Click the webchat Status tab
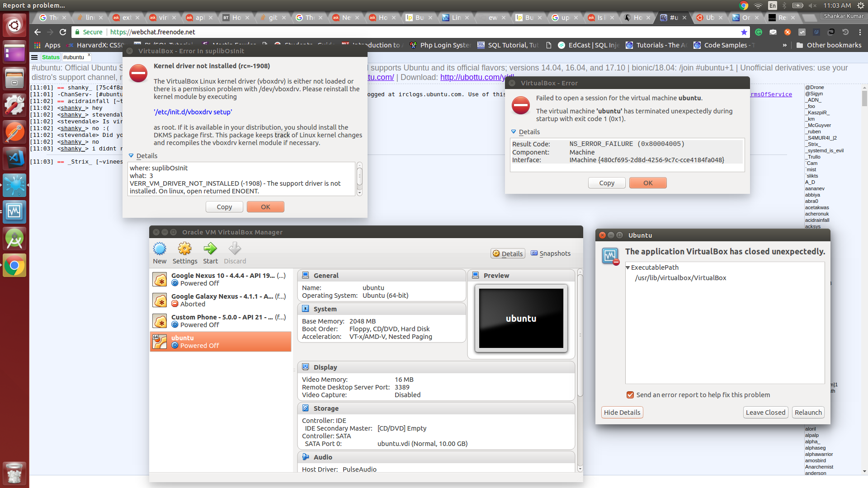This screenshot has height=488, width=868. [51, 57]
